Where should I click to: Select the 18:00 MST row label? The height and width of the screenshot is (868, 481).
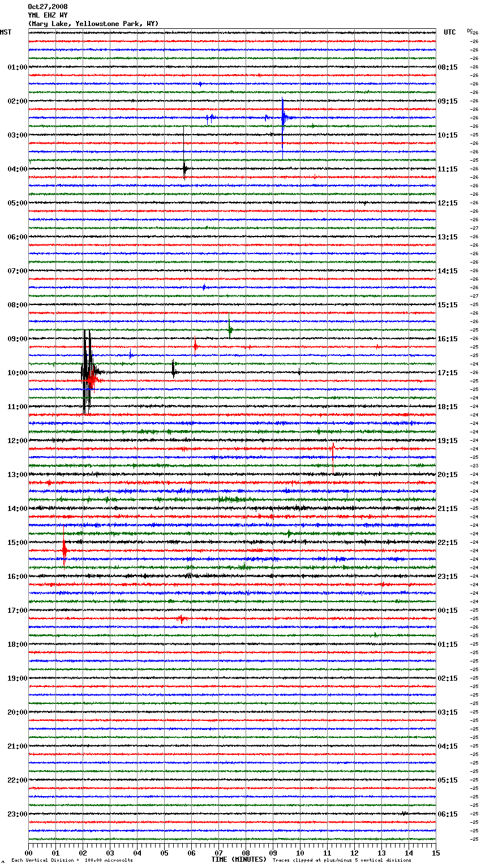point(18,644)
